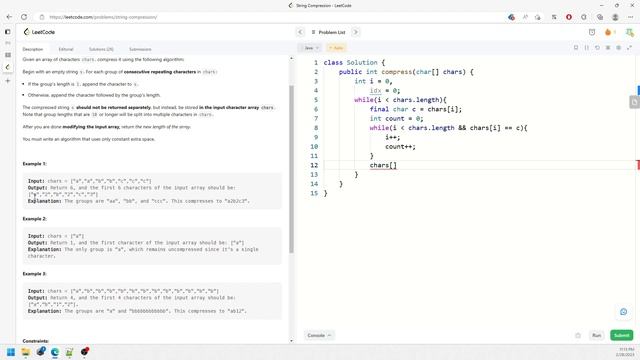Viewport: 640px width, 360px height.
Task: Switch to the Editorial tab
Action: [66, 49]
